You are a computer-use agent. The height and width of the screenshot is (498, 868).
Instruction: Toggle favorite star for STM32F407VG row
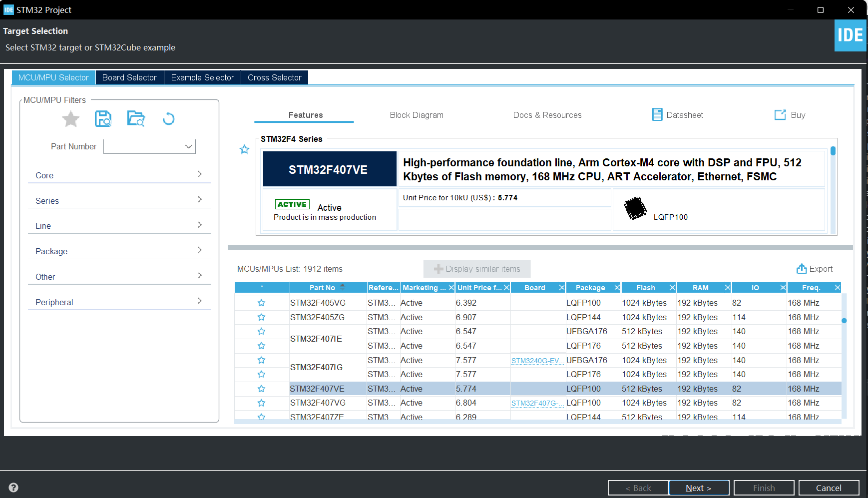261,403
